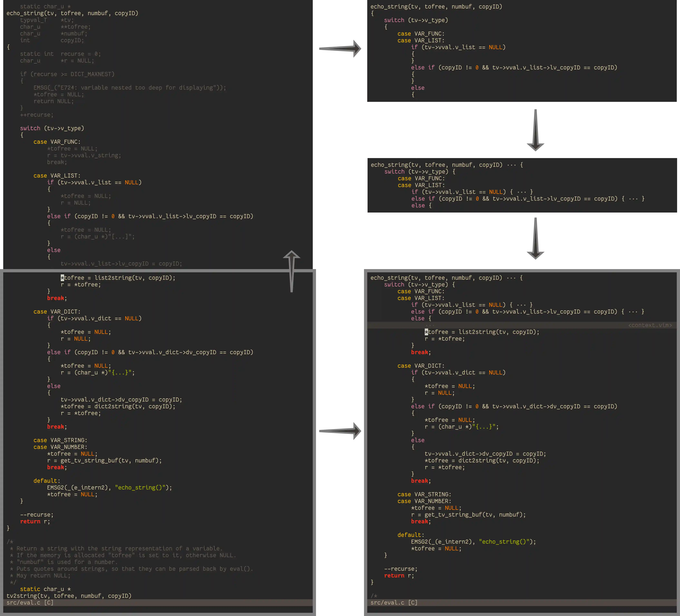Viewport: 680px width, 616px height.
Task: Expand folded braces after v_list == NULL in middle panel
Action: pyautogui.click(x=521, y=192)
